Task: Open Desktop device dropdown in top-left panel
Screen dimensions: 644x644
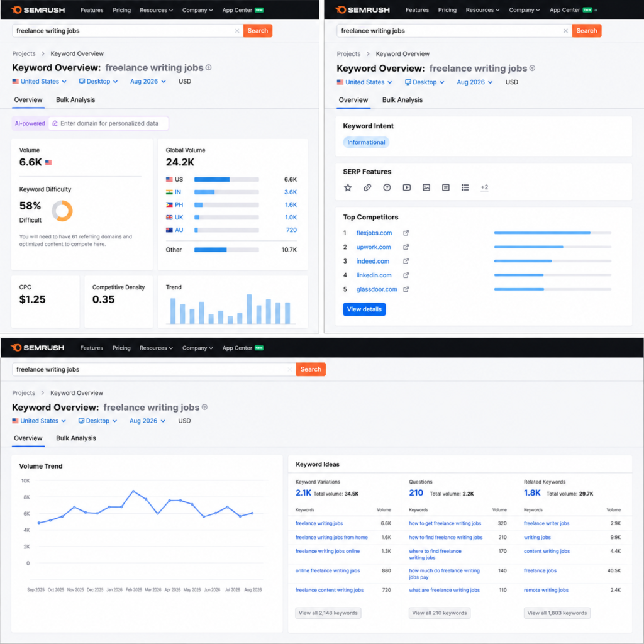Action: pyautogui.click(x=98, y=81)
